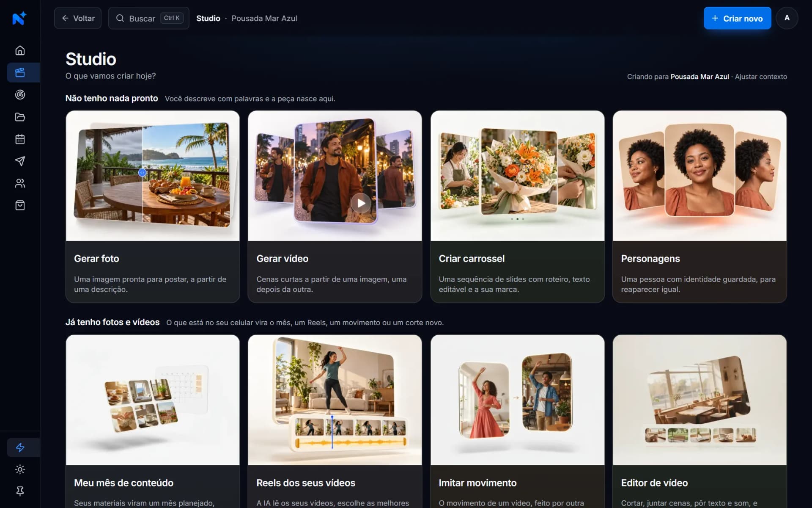
Task: Click the Meu mês de conteúdo title
Action: pos(123,483)
